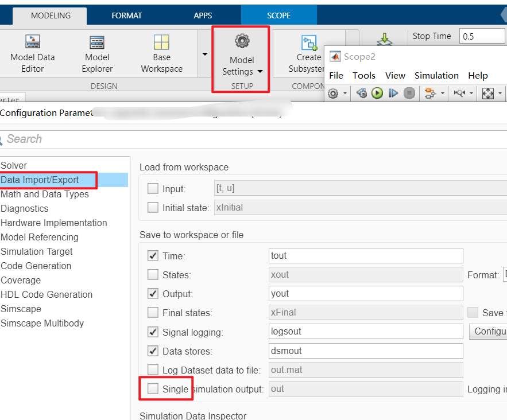Open the Base Workspace

tap(161, 52)
